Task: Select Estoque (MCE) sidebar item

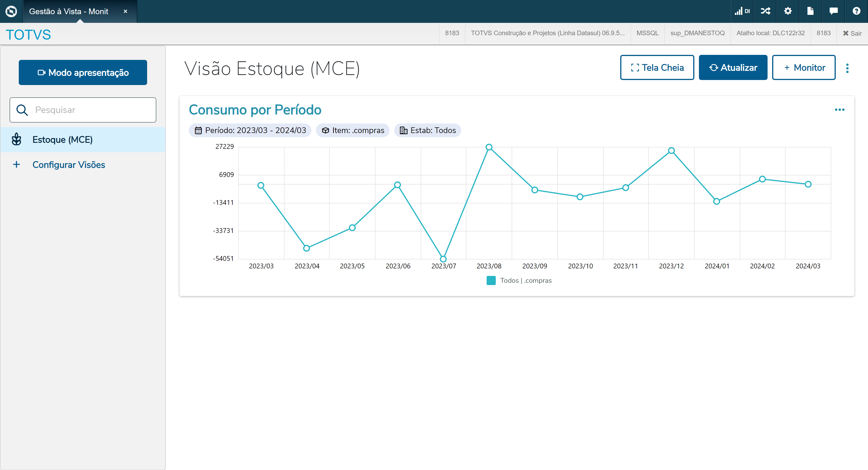Action: click(62, 140)
